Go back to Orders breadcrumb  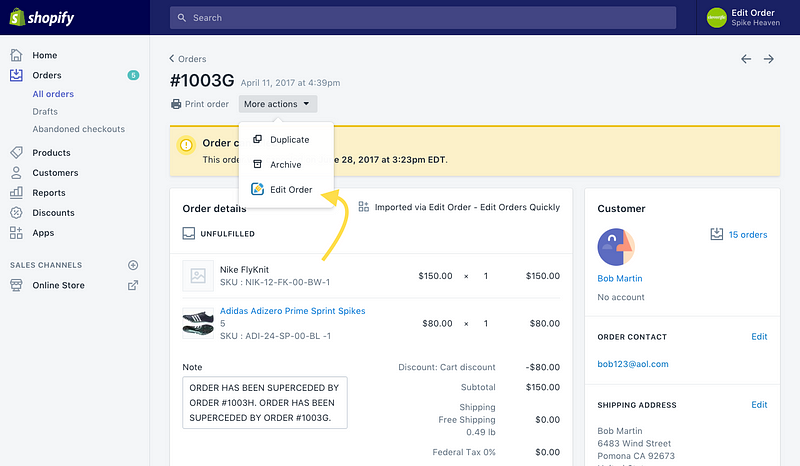click(188, 59)
